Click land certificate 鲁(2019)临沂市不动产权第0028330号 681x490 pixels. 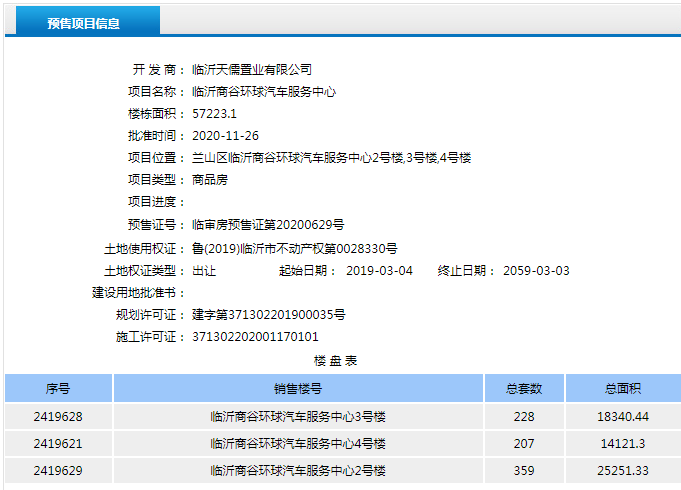[x=294, y=248]
